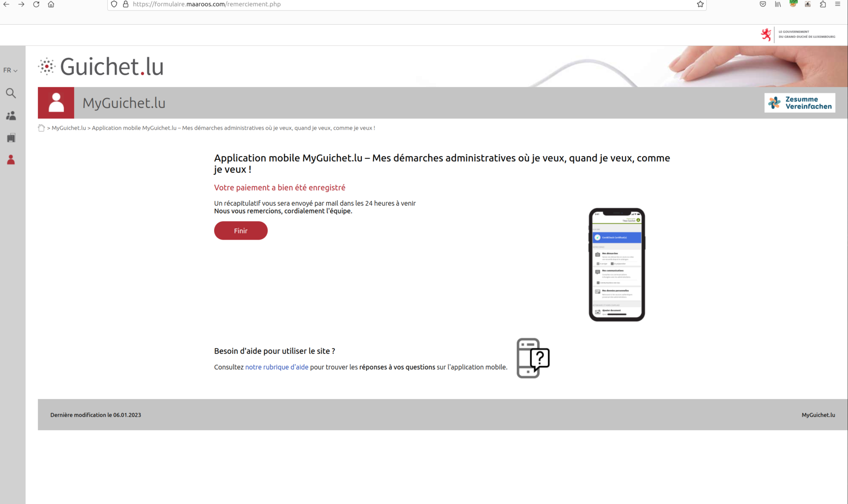Open the extensions puzzle icon
848x504 pixels.
click(823, 4)
